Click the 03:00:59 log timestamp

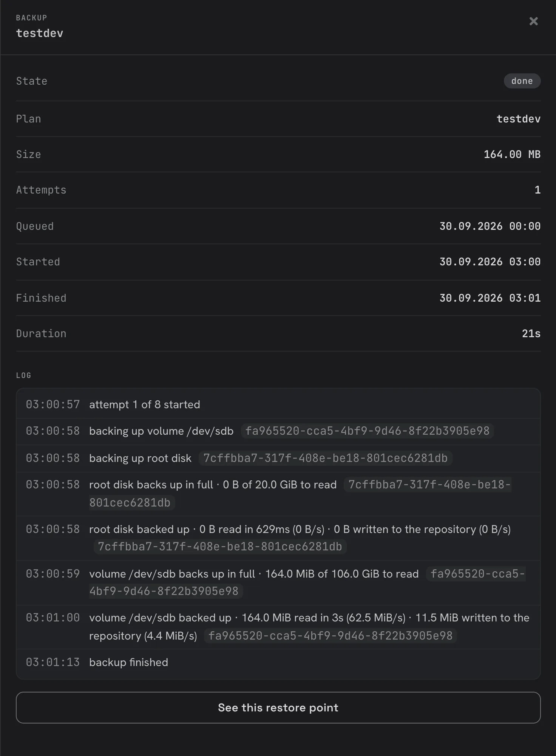coord(53,574)
